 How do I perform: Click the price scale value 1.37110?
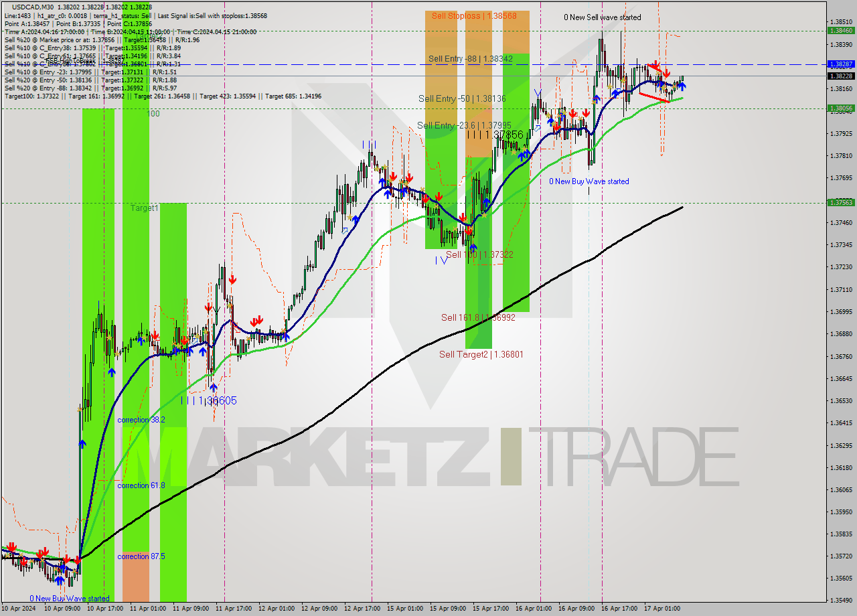[x=841, y=289]
